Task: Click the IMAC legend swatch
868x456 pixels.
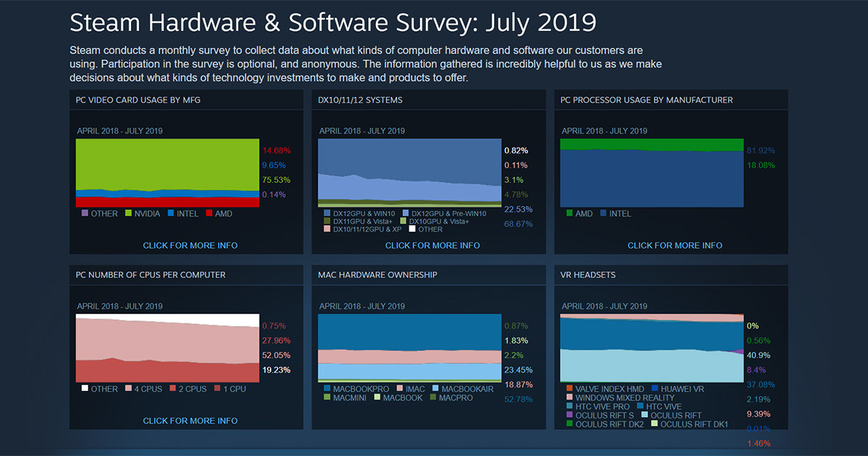Action: (x=399, y=389)
